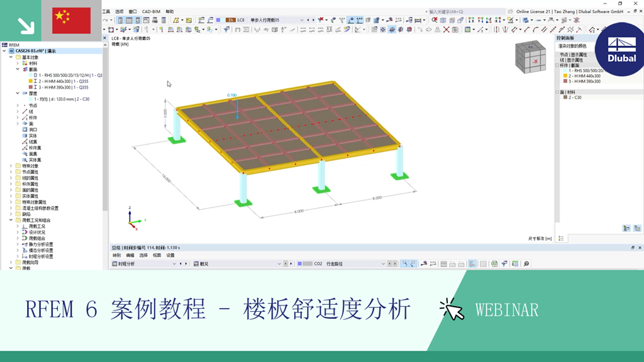
Task: Open the CO2 行走路径 dropdown in bottom bar
Action: [382, 263]
